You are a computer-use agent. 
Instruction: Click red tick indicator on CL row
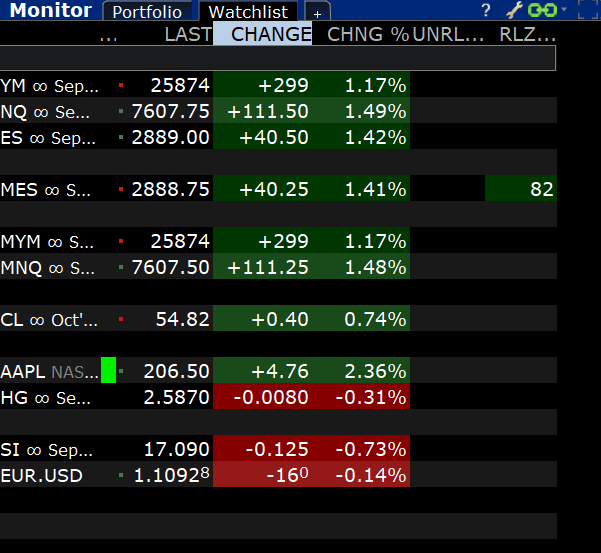pos(121,319)
